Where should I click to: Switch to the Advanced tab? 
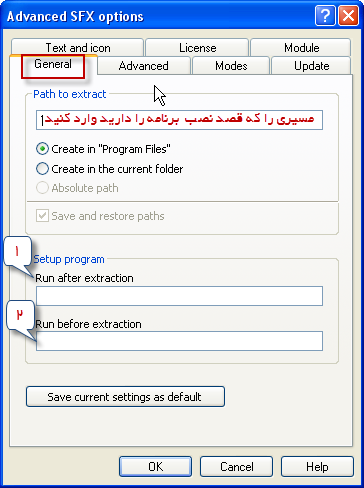coord(144,66)
